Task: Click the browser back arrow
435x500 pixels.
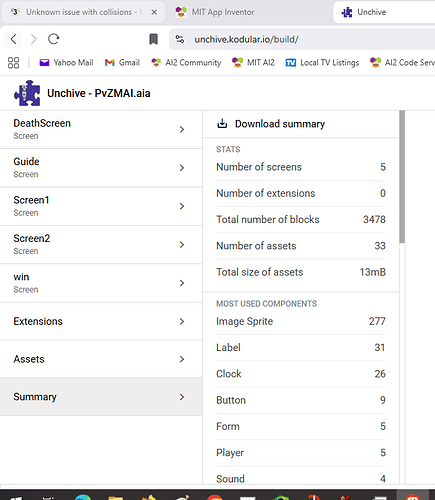Action: point(13,39)
